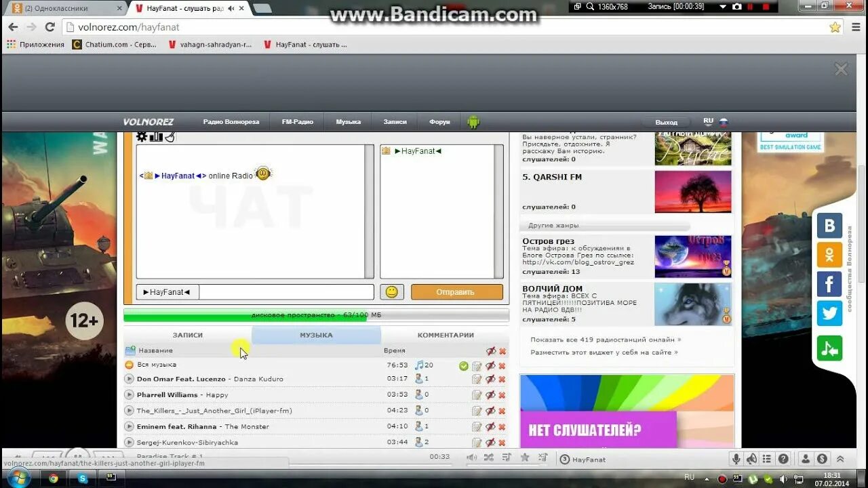Screen dimensions: 868x488
Task: Click the player favorite star icon
Action: (525, 458)
